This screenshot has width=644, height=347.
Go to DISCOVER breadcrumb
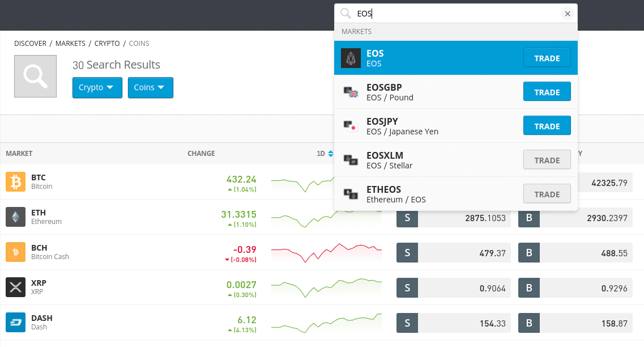pyautogui.click(x=31, y=43)
